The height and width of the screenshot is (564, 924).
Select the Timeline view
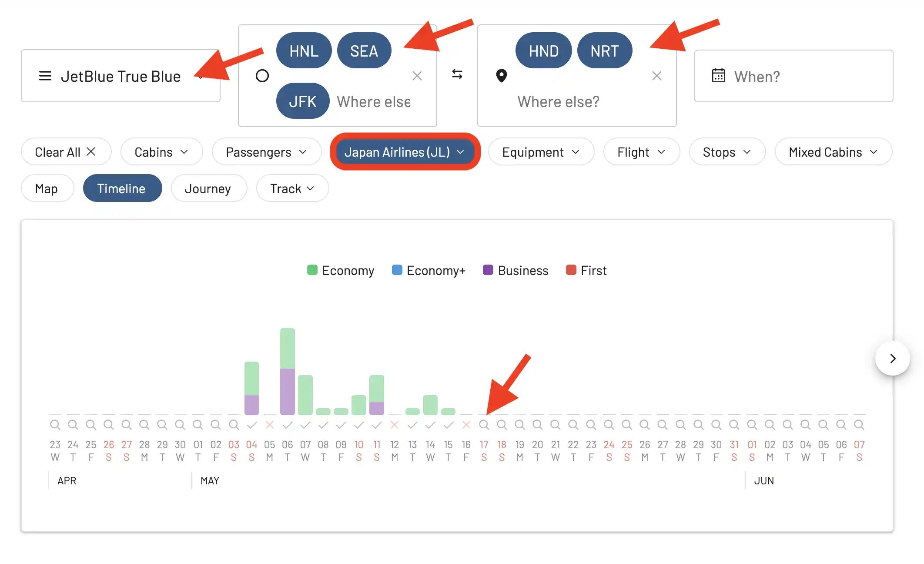[x=122, y=188]
